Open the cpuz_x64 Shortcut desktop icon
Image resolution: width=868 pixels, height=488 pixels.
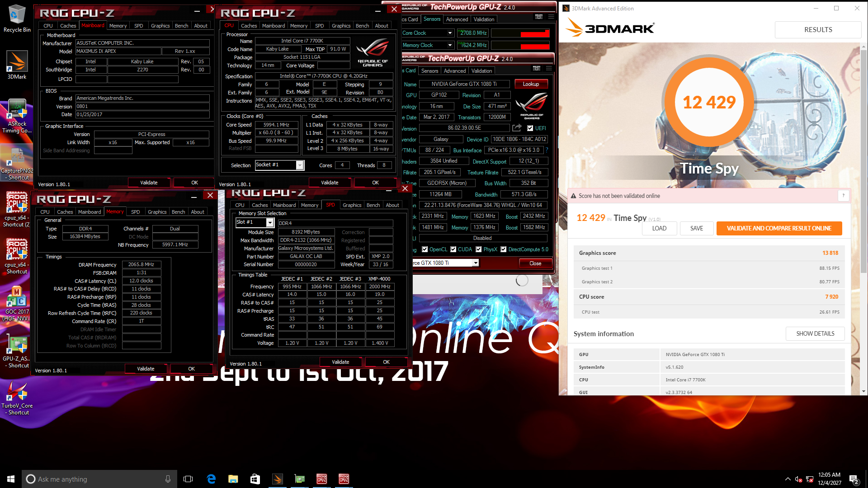17,257
